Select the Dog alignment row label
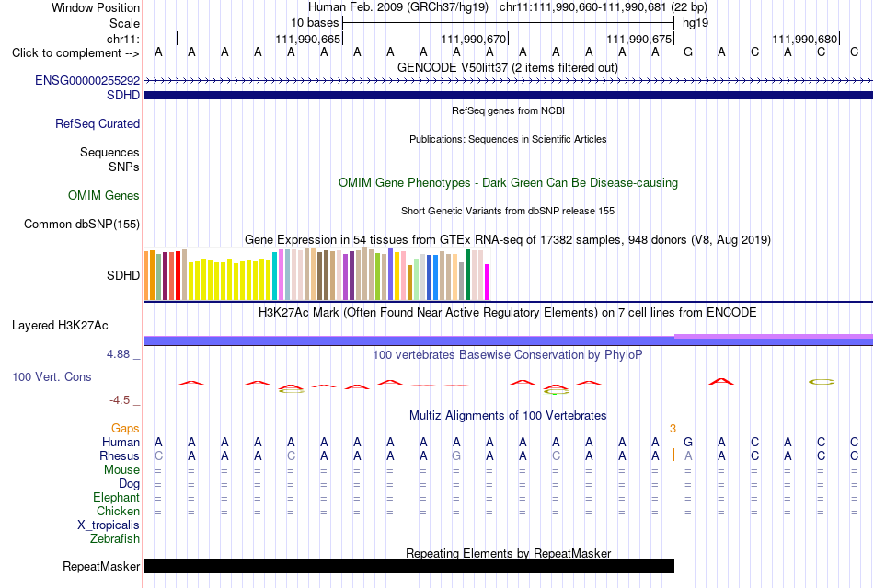 (130, 484)
